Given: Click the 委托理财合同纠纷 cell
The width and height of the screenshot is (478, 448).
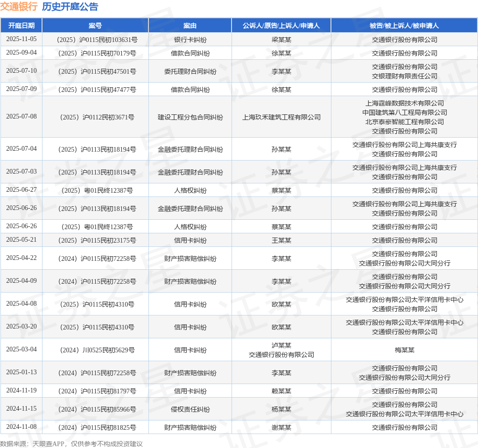Looking at the screenshot, I should click(x=190, y=71).
